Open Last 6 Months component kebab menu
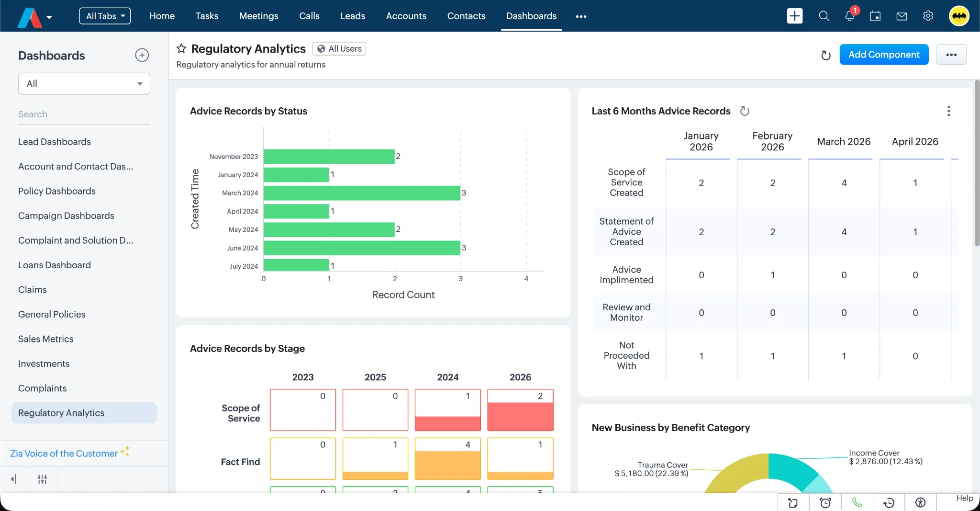This screenshot has height=511, width=980. (948, 111)
